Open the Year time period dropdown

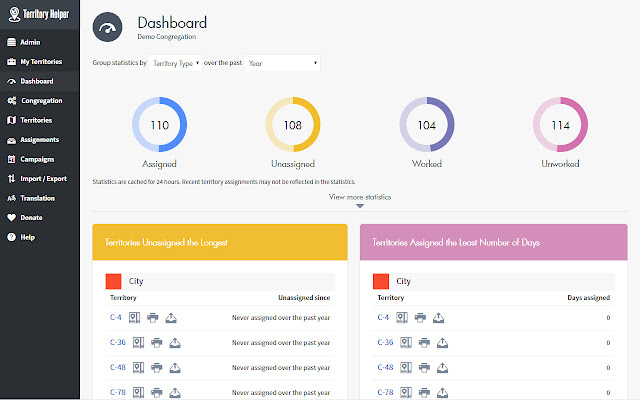(x=282, y=63)
